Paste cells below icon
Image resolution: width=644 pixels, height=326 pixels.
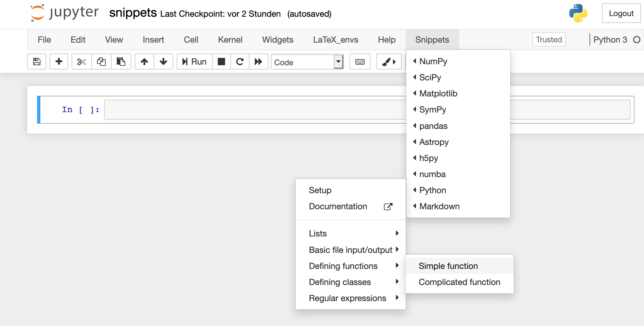click(x=121, y=62)
